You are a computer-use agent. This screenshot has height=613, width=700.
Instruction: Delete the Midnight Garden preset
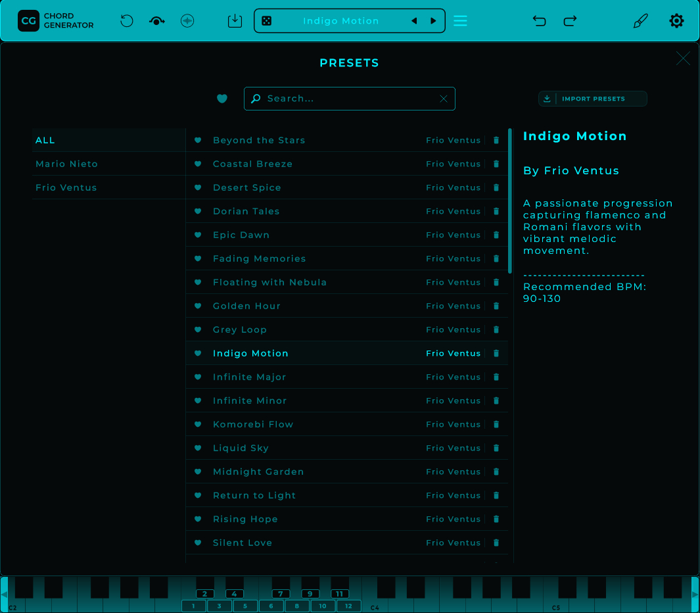click(x=496, y=472)
